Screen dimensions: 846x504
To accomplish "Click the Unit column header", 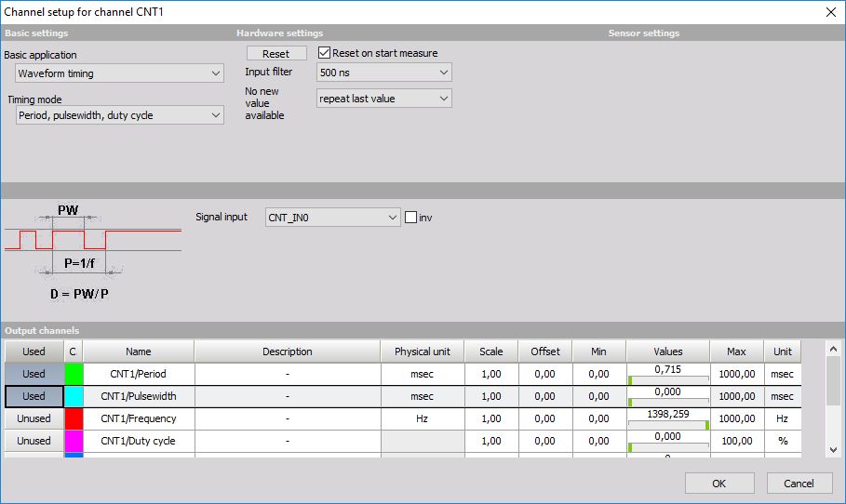I will 783,351.
